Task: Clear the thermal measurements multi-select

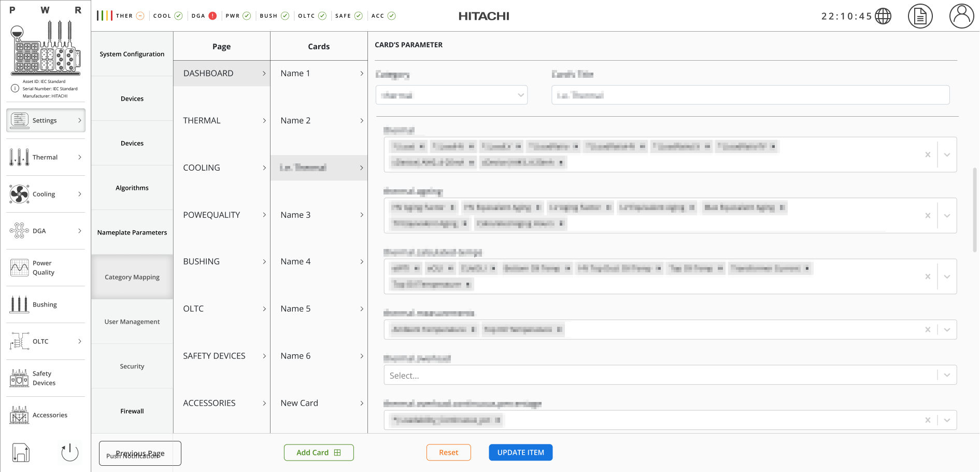Action: [x=928, y=329]
